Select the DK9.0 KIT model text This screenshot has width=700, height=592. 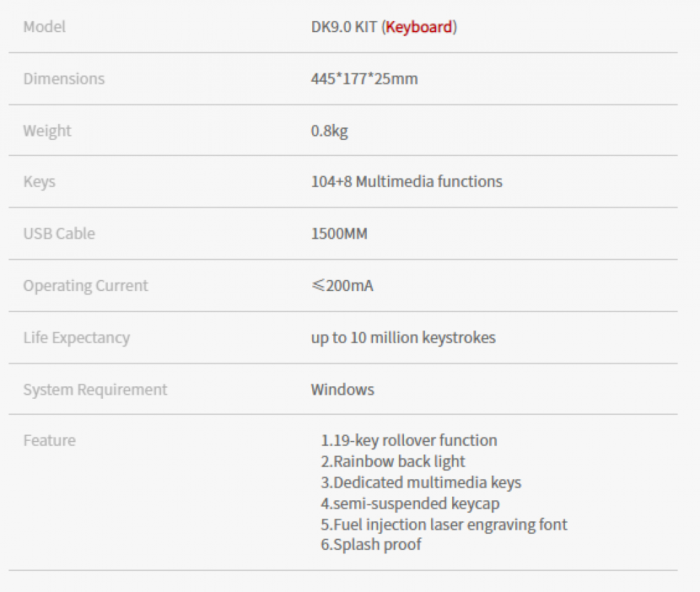coord(344,27)
